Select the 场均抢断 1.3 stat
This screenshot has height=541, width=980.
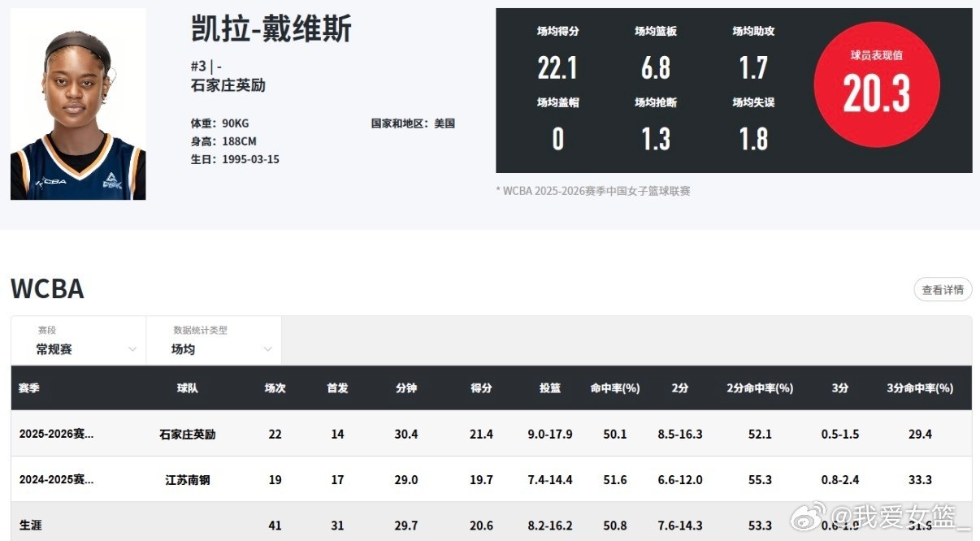pyautogui.click(x=656, y=127)
